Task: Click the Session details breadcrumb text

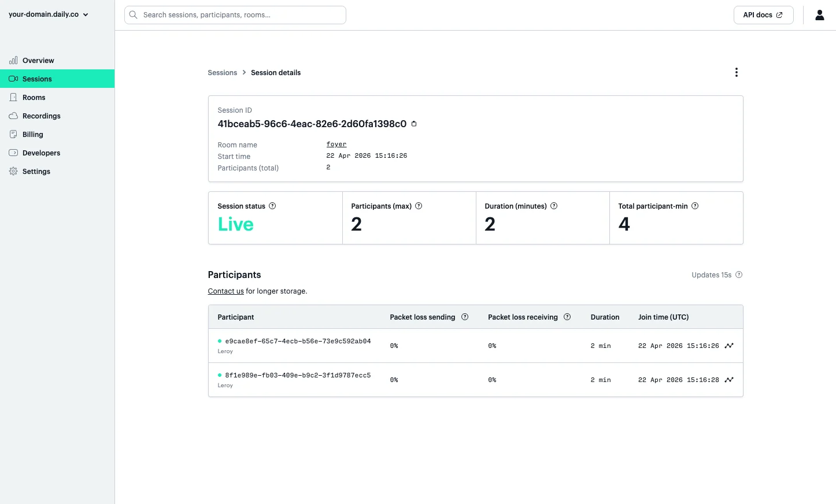Action: (x=276, y=73)
